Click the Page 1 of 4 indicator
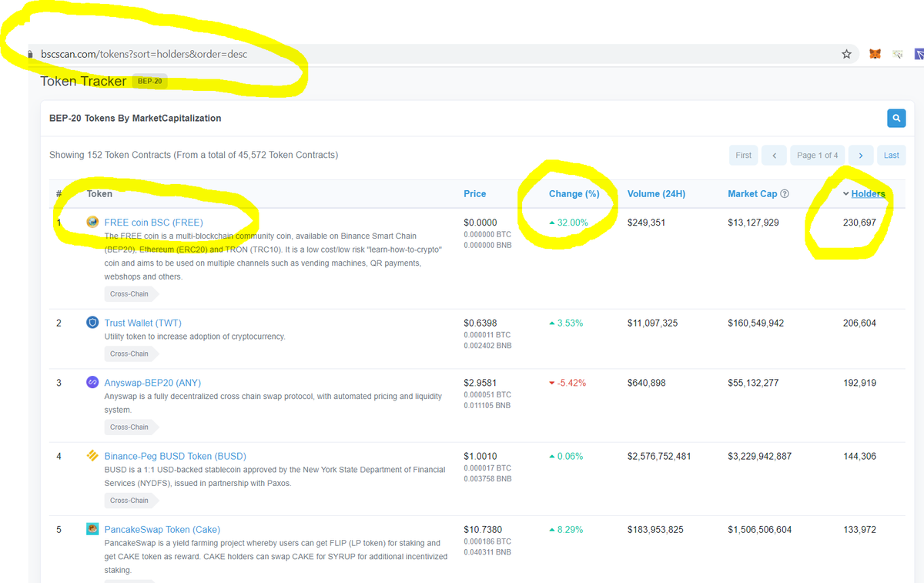Viewport: 924px width, 583px height. click(817, 155)
